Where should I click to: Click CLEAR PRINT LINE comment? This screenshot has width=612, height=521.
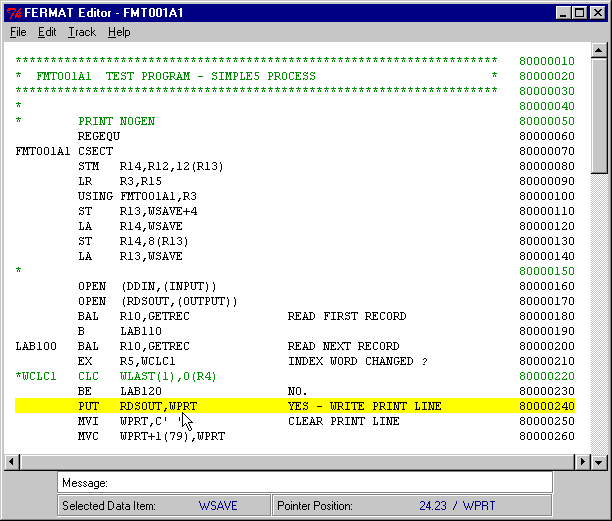pyautogui.click(x=343, y=421)
